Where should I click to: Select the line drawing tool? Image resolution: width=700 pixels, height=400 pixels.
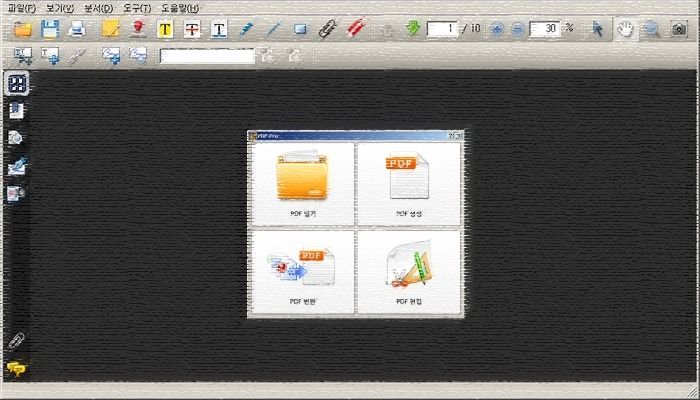[273, 29]
